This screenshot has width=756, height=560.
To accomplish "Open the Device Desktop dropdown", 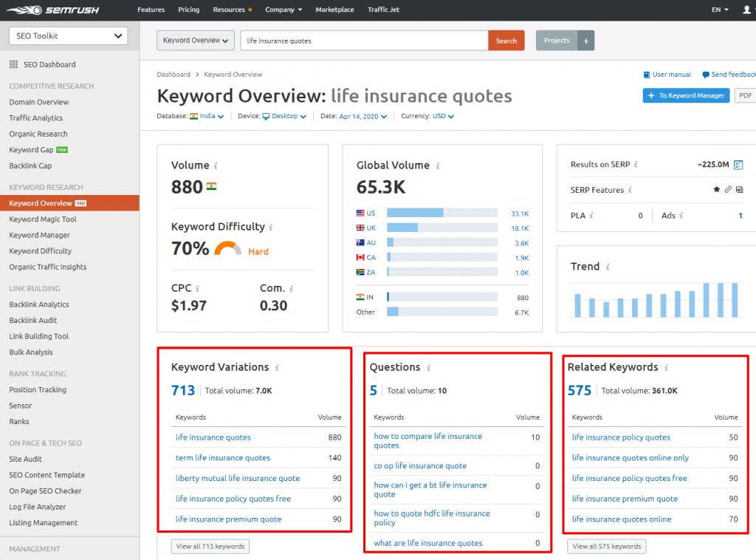I will [x=284, y=116].
